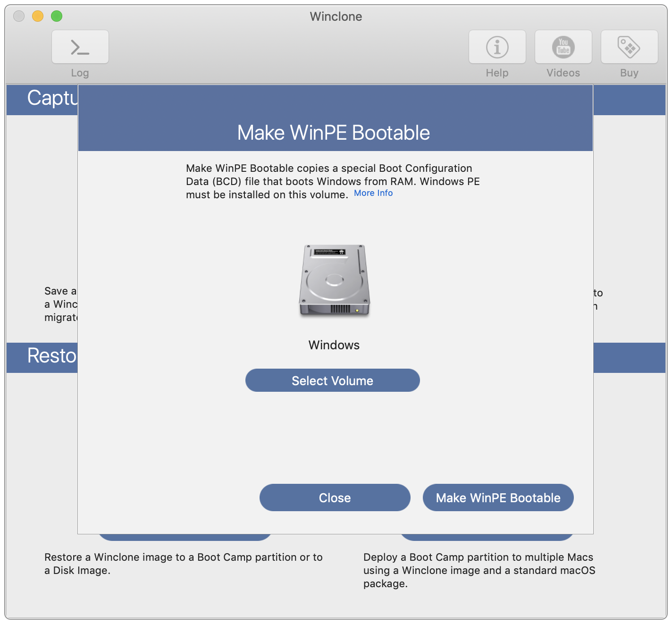This screenshot has width=672, height=624.
Task: Click the Windows volume name label
Action: 334,345
